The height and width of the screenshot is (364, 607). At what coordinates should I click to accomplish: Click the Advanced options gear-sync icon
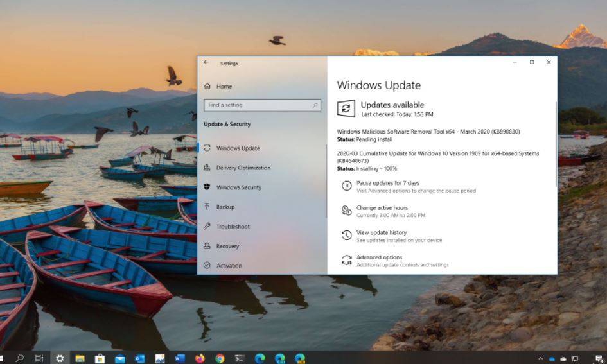(346, 260)
